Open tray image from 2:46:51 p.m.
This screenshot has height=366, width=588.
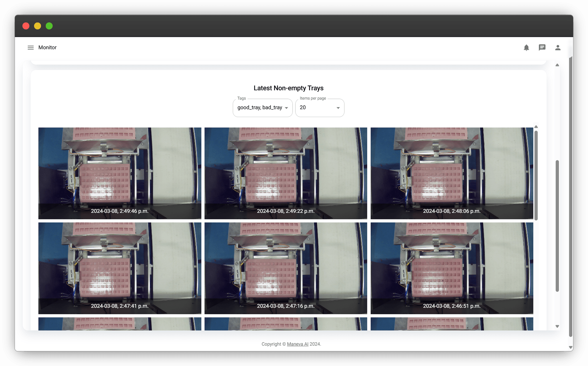452,268
